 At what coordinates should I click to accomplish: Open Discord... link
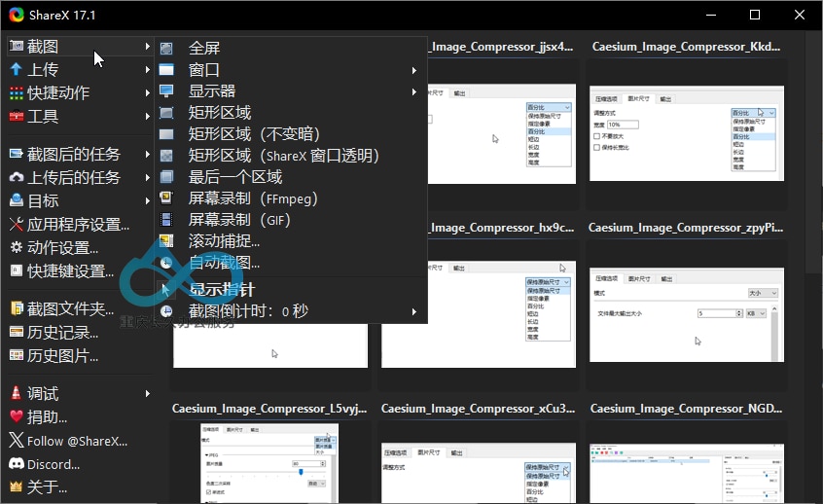[54, 465]
